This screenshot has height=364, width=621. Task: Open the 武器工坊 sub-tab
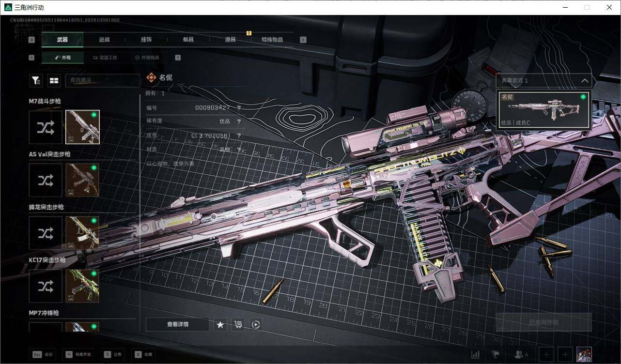pos(105,58)
